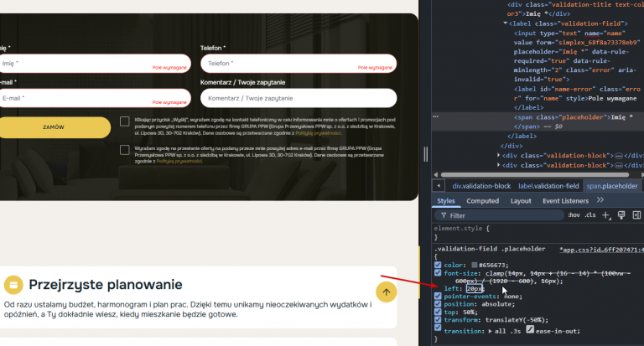The height and width of the screenshot is (346, 644).
Task: Check the e-mail offer consent checkbox
Action: coord(124,150)
